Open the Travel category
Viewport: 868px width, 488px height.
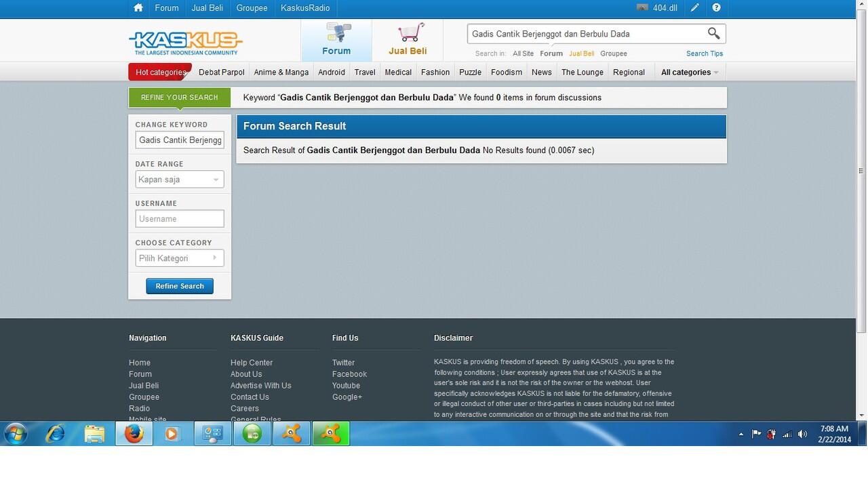coord(365,72)
